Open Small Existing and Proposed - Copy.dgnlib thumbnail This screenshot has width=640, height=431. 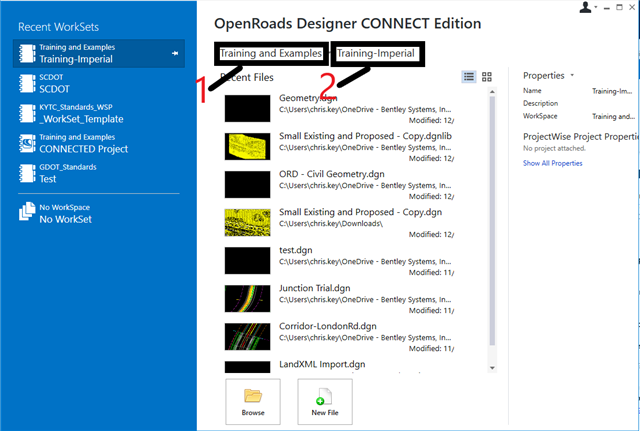point(247,147)
